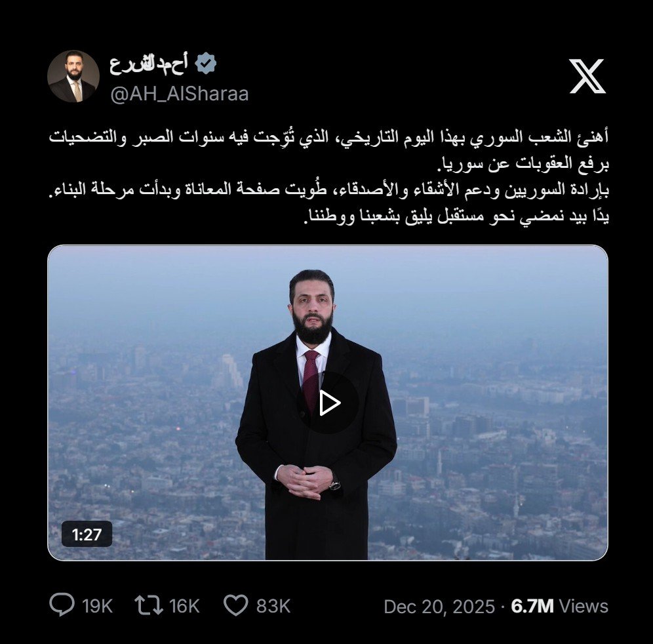Open the 83K likes count
The width and height of the screenshot is (653, 644).
tap(273, 606)
